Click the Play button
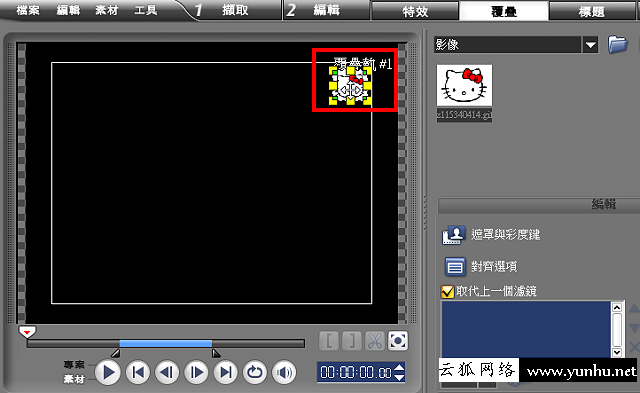 [108, 372]
